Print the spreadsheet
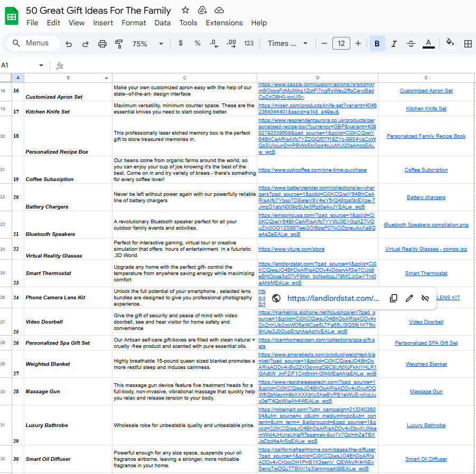The width and height of the screenshot is (476, 474). coord(102,44)
